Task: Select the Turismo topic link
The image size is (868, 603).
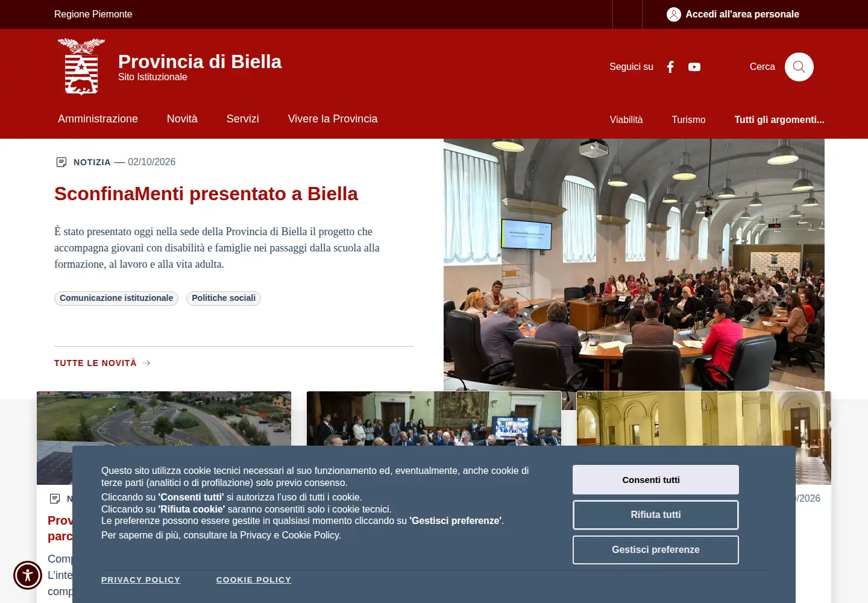Action: pyautogui.click(x=688, y=119)
